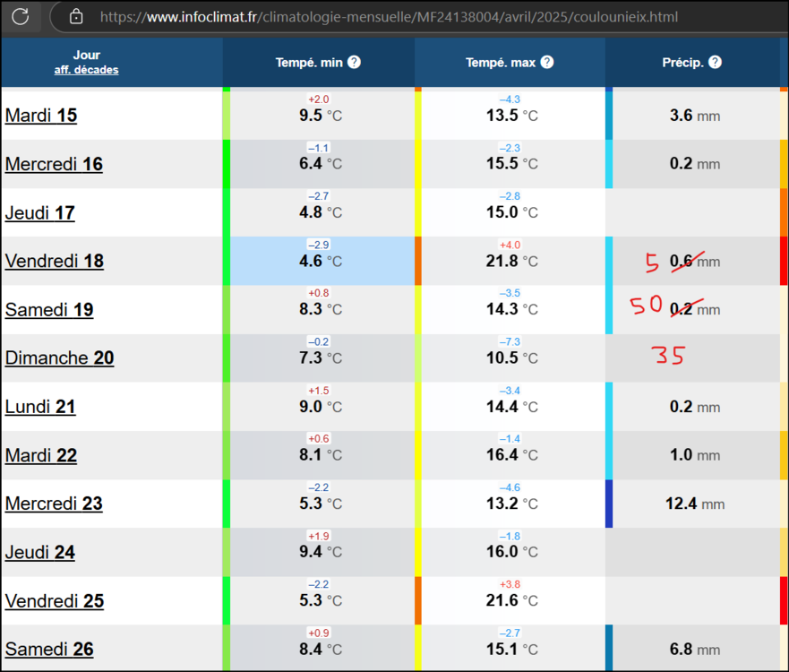The width and height of the screenshot is (789, 672).
Task: Follow the aff. décades link
Action: tap(87, 70)
